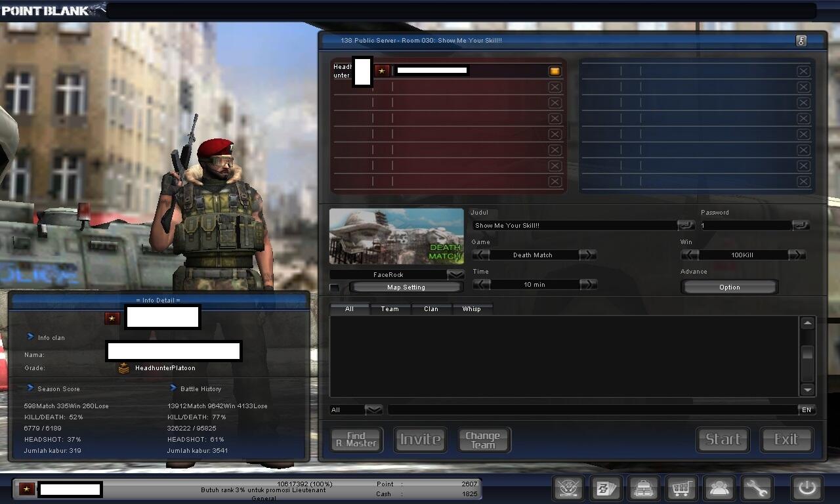Viewport: 840px width, 504px height.
Task: Open the FaceRock map dropdown
Action: pos(455,274)
